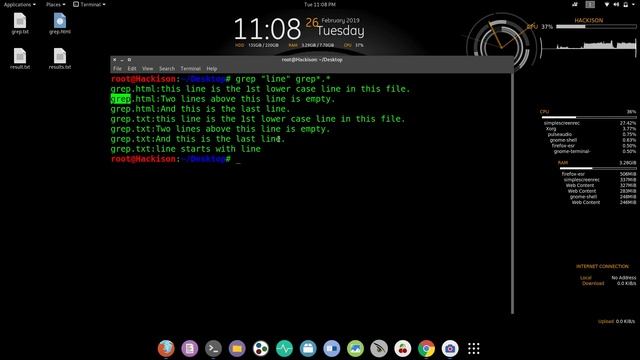Image resolution: width=640 pixels, height=360 pixels.
Task: Click the grep "line" grep*.* command
Action: click(x=283, y=79)
